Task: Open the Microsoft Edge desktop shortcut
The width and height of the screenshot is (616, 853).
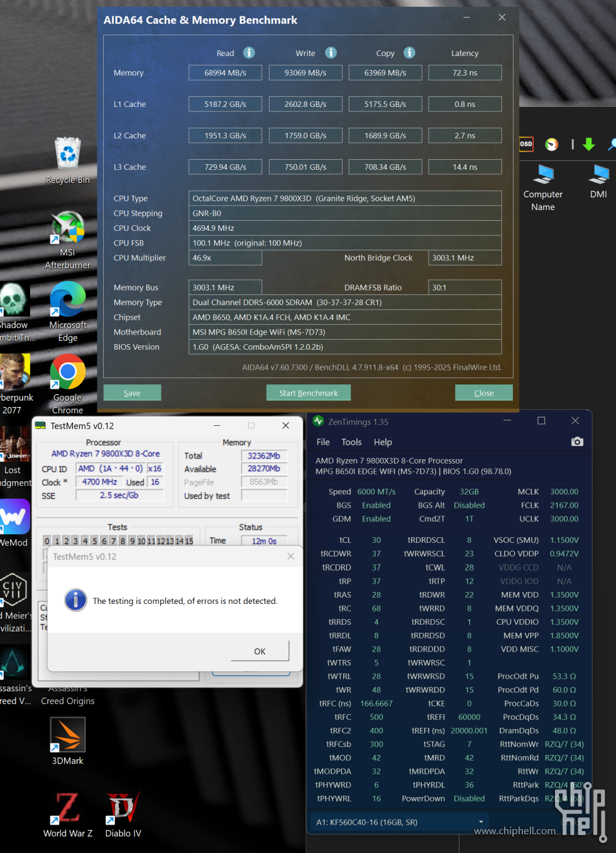Action: [68, 299]
